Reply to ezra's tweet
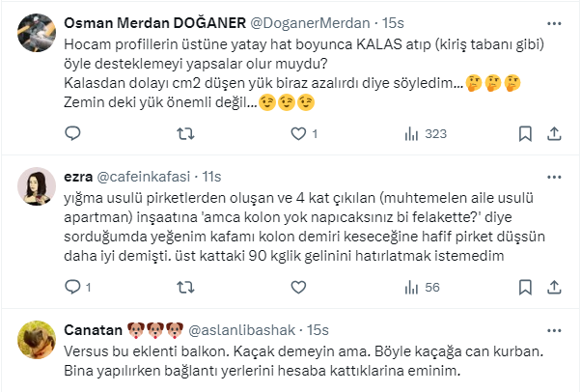 [75, 287]
